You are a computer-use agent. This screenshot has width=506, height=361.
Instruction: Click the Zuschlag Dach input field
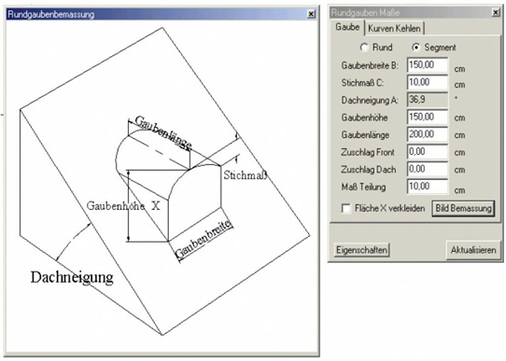click(427, 169)
